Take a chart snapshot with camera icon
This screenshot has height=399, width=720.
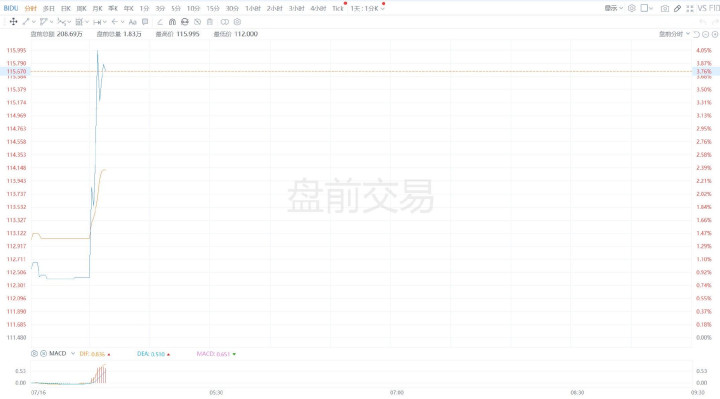(664, 8)
